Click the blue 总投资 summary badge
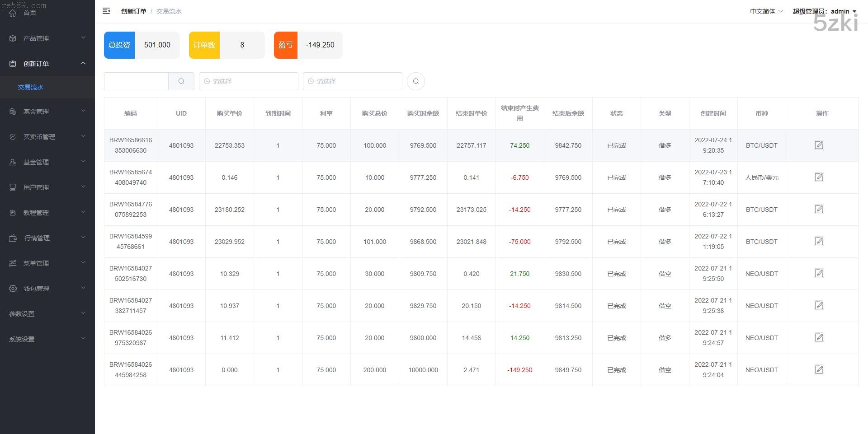The image size is (868, 434). pyautogui.click(x=119, y=45)
